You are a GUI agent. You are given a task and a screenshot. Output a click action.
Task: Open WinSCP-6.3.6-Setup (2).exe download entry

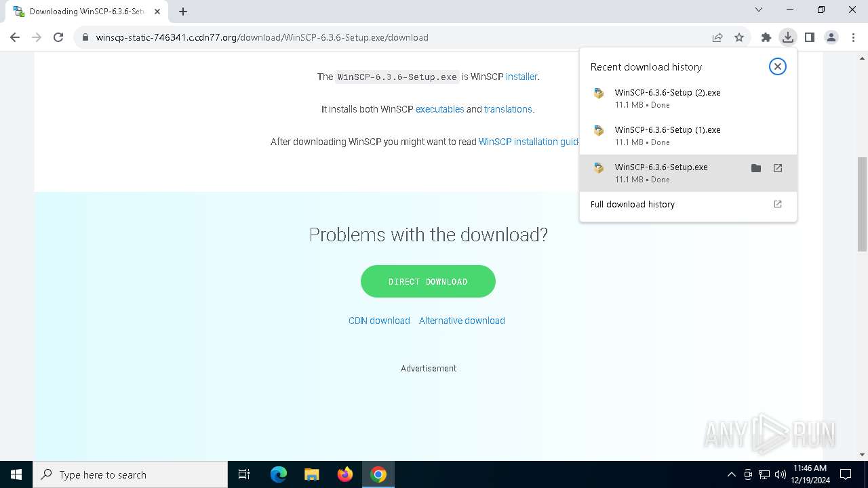[x=688, y=98]
